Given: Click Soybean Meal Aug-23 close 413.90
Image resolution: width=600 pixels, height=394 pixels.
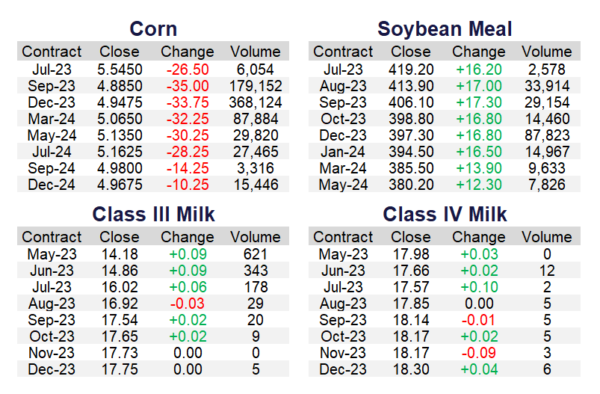Looking at the screenshot, I should click(x=411, y=86).
